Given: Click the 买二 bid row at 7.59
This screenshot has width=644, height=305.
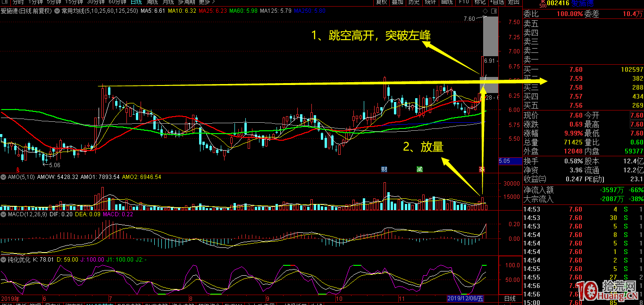Looking at the screenshot, I should (583, 78).
